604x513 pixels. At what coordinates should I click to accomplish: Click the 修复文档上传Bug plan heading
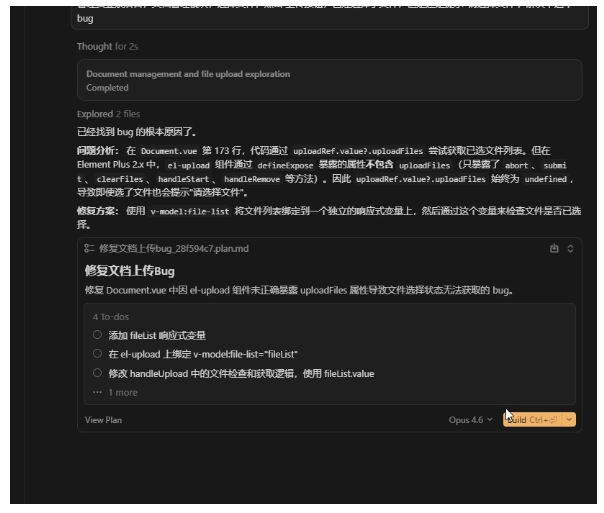(x=129, y=271)
